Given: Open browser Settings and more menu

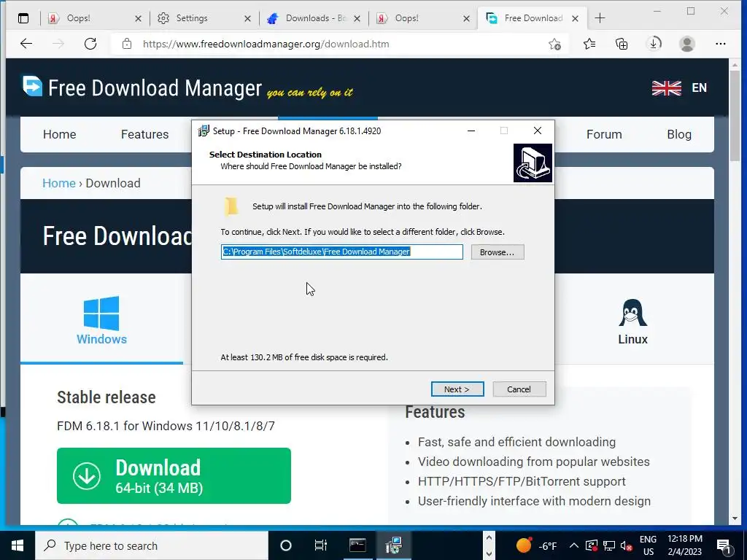Looking at the screenshot, I should [x=720, y=44].
